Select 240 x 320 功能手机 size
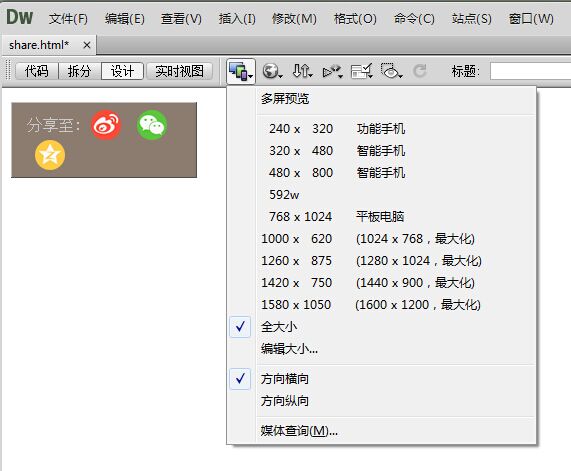Viewport: 571px width, 471px height. click(381, 129)
